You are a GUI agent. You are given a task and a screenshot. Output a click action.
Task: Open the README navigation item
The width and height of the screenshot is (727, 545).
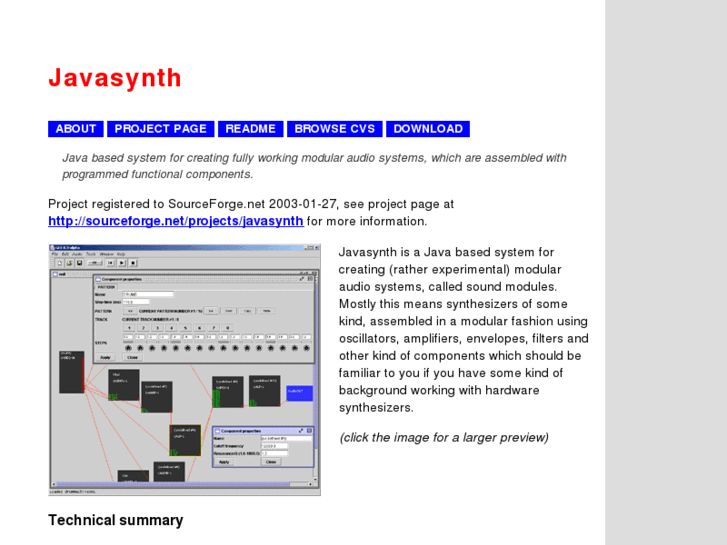click(x=250, y=129)
